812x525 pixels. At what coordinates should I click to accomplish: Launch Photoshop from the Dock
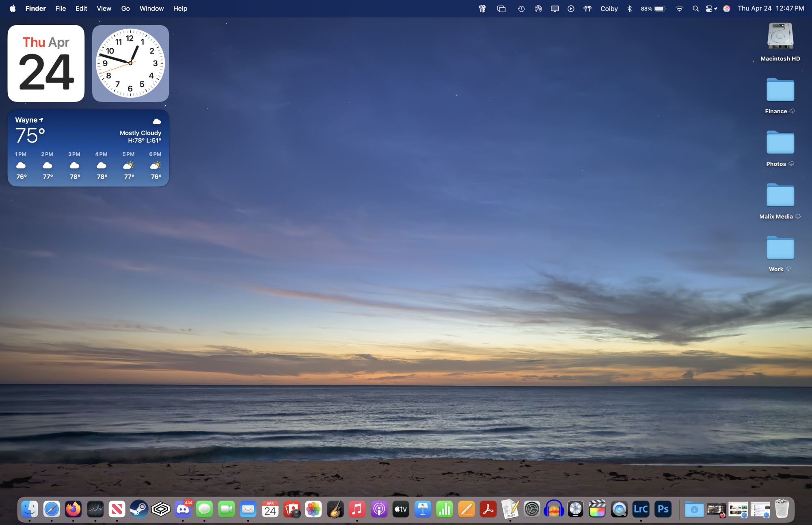[x=663, y=509]
